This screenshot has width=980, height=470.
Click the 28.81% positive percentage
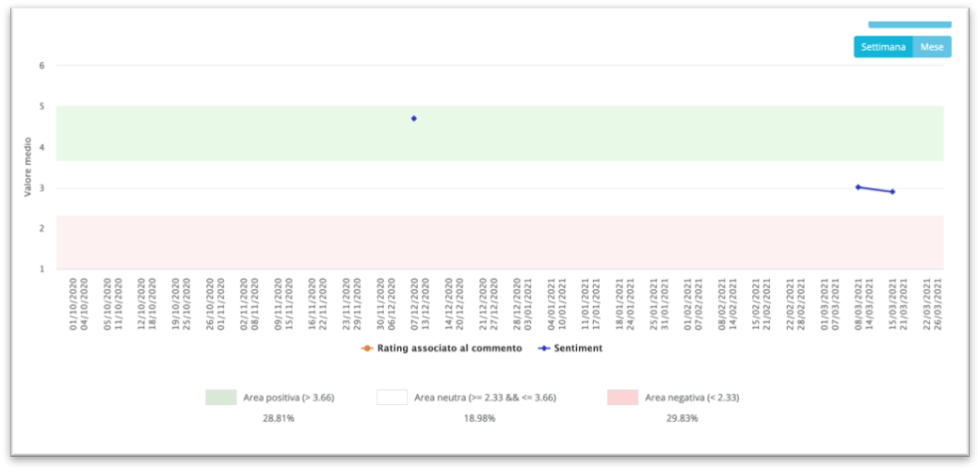pyautogui.click(x=279, y=418)
